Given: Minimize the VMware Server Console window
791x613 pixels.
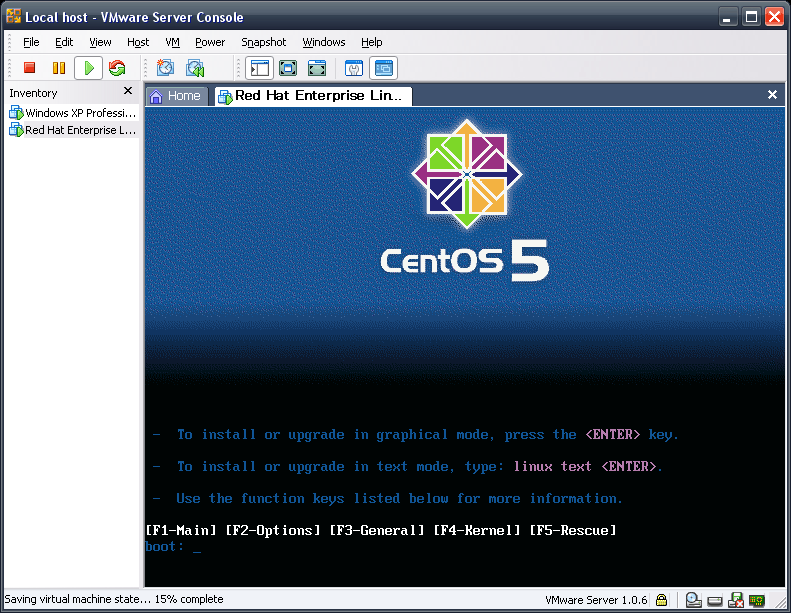Looking at the screenshot, I should click(x=726, y=17).
